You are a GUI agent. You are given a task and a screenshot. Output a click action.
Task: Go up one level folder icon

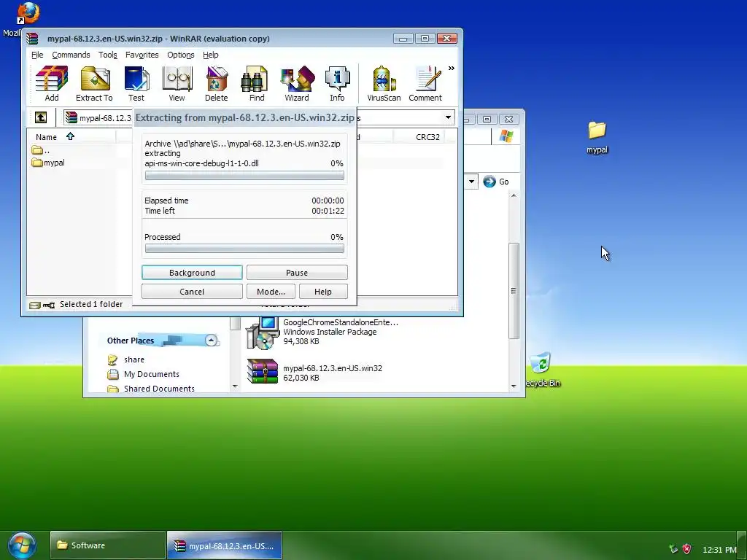41,117
